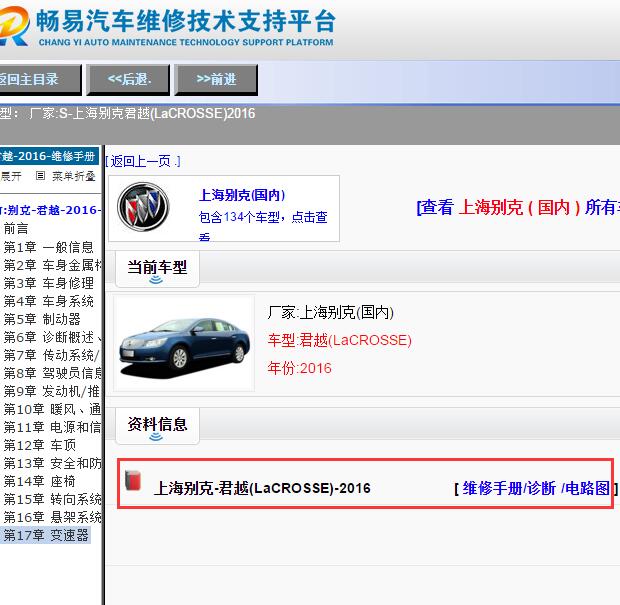
Task: Open 第12章 车顶
Action: tap(40, 445)
